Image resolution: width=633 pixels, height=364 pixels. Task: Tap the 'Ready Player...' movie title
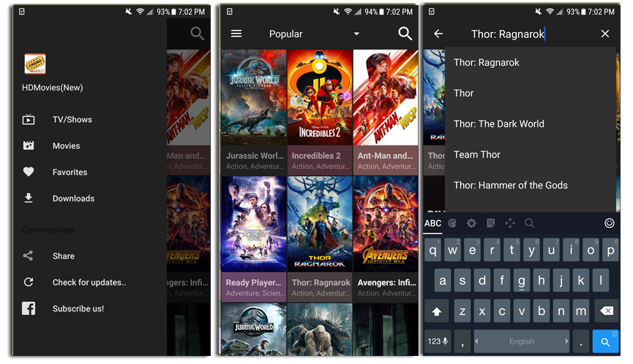pos(253,283)
